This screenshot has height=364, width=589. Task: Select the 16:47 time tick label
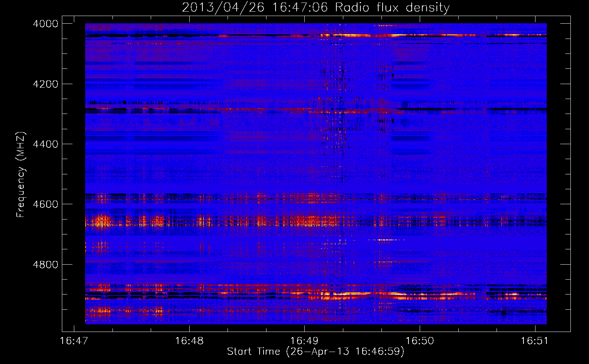(x=74, y=341)
